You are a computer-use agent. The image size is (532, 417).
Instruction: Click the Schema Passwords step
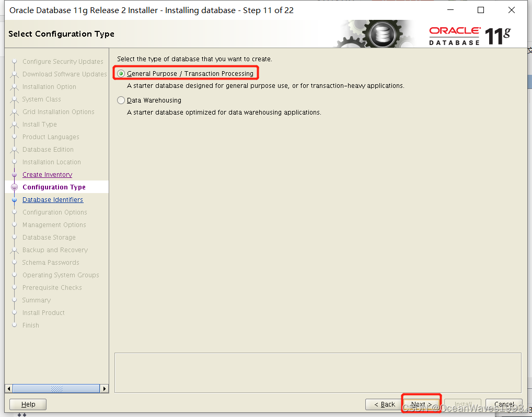pos(51,263)
